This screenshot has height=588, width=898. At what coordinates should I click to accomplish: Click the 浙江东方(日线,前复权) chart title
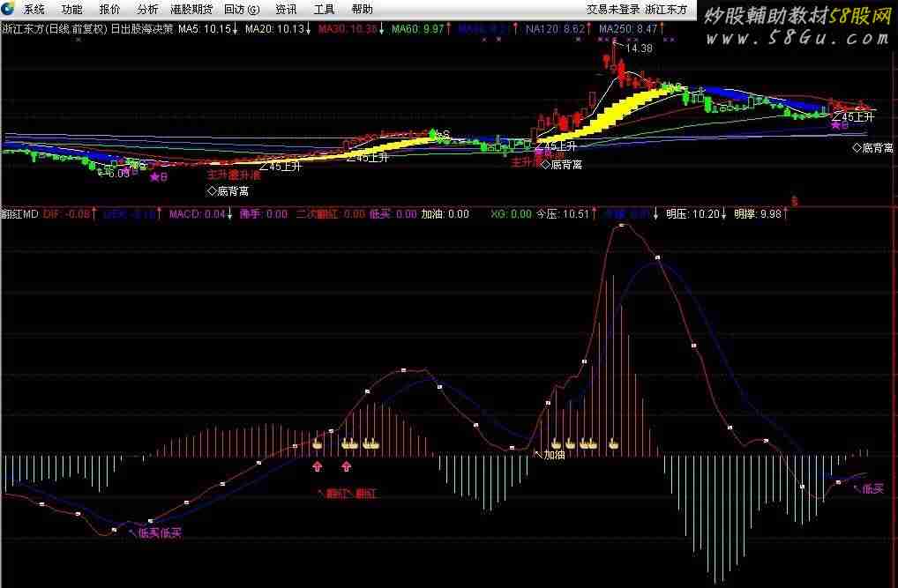[55, 28]
